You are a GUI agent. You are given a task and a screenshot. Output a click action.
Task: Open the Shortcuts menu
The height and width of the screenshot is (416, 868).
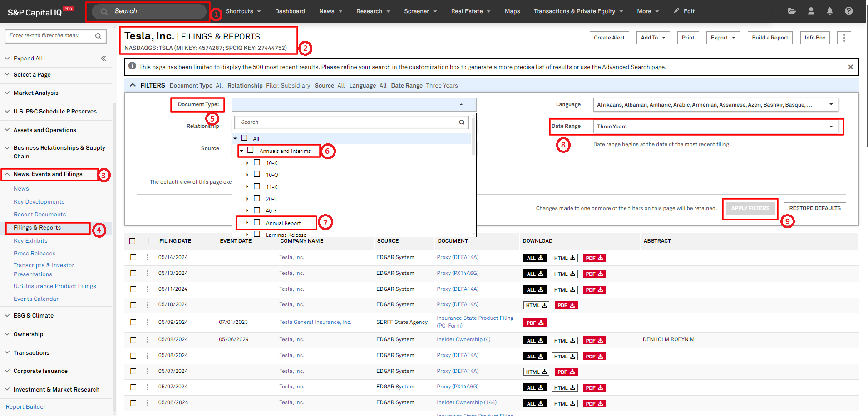coord(243,11)
